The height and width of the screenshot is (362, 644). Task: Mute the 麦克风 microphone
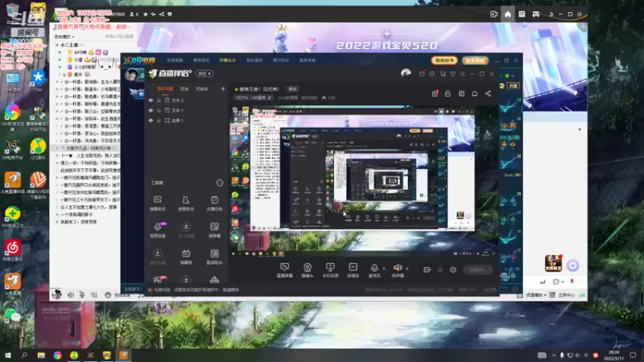[374, 270]
